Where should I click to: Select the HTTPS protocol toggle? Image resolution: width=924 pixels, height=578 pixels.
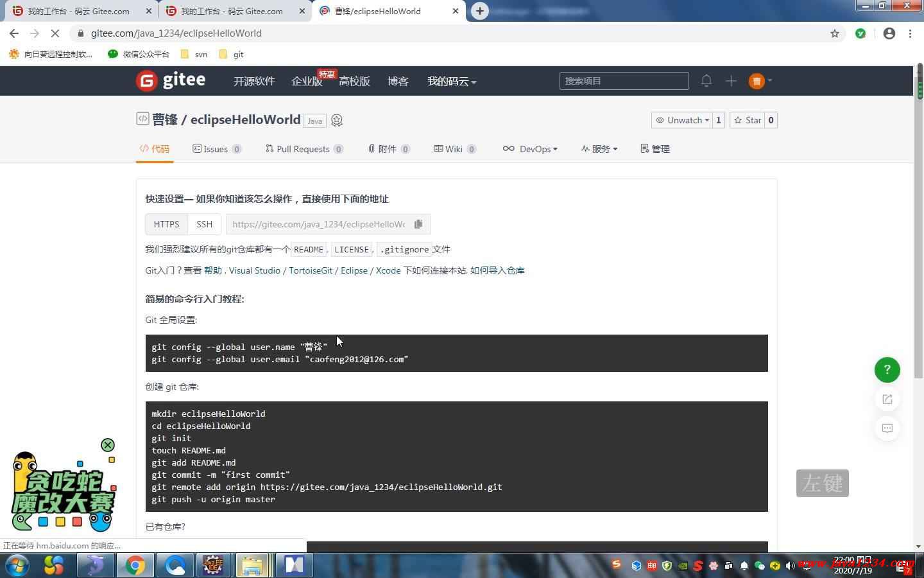pyautogui.click(x=166, y=224)
